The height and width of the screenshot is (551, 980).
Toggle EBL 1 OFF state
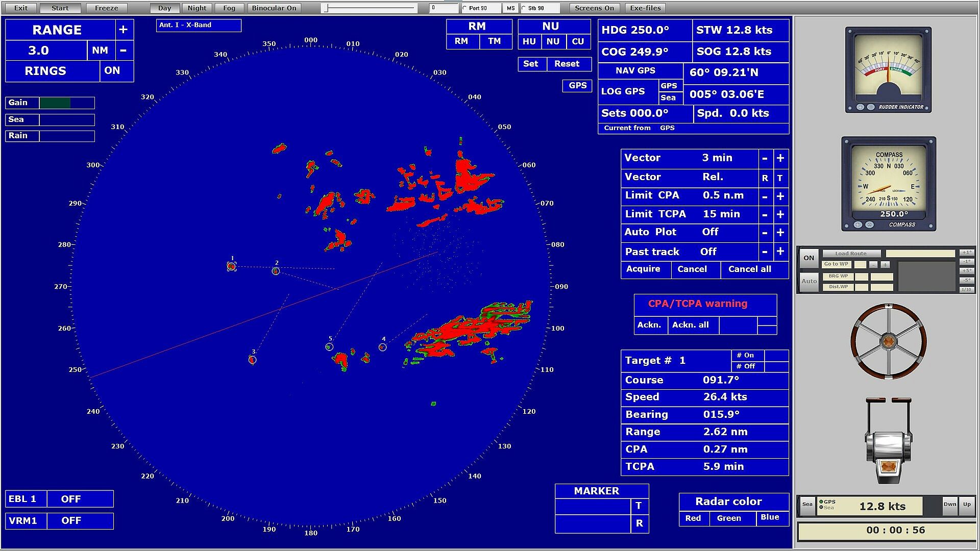(x=71, y=499)
